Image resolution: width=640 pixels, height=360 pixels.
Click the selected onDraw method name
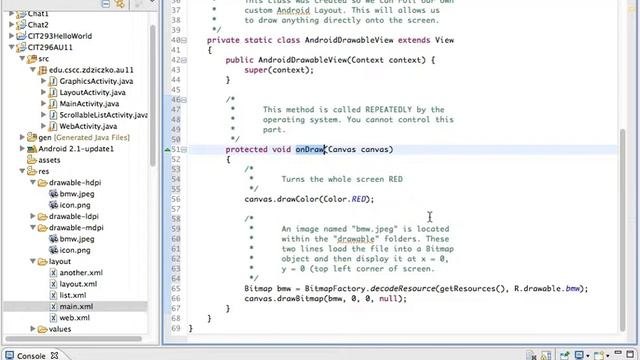coord(310,149)
